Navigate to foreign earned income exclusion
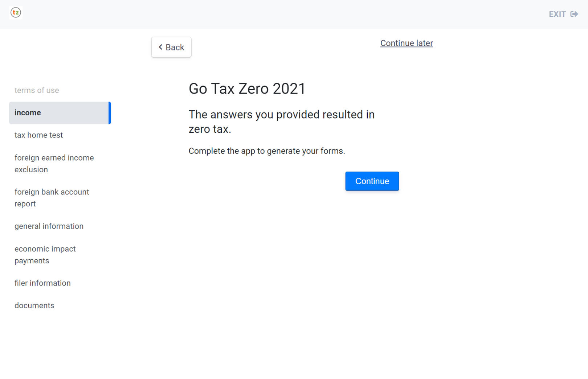The height and width of the screenshot is (379, 588). point(54,164)
